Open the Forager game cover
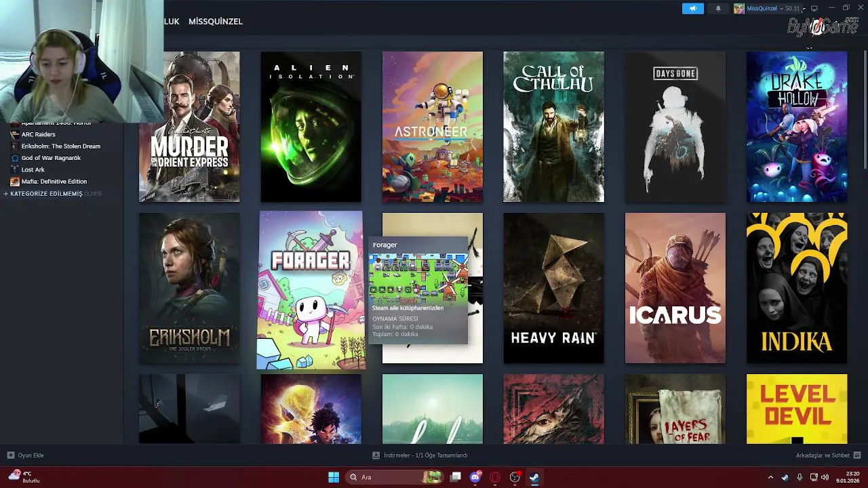 311,290
